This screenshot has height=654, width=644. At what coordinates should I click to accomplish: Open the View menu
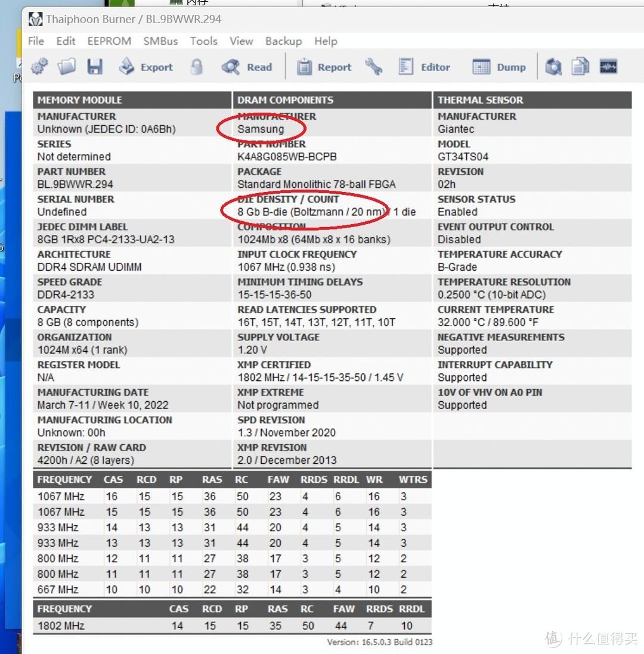coord(241,41)
